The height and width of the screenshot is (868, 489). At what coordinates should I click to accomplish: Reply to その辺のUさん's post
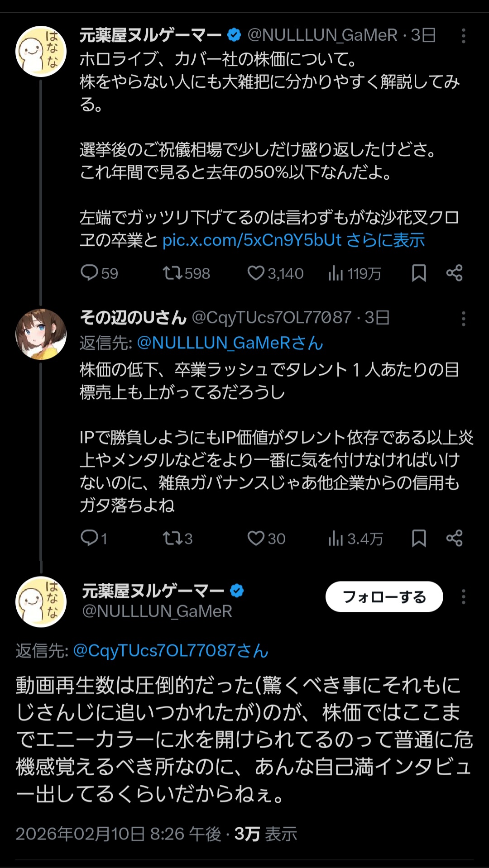[90, 538]
